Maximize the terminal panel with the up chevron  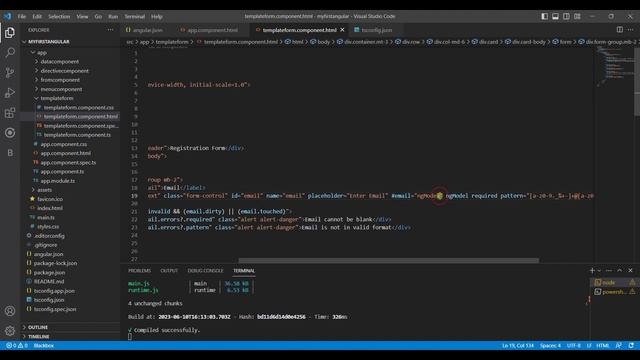[620, 271]
